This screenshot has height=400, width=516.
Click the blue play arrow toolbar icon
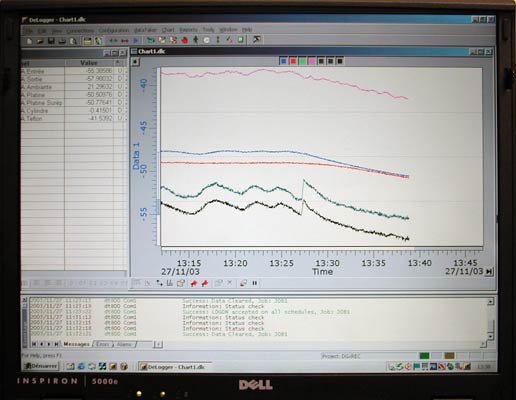136,41
